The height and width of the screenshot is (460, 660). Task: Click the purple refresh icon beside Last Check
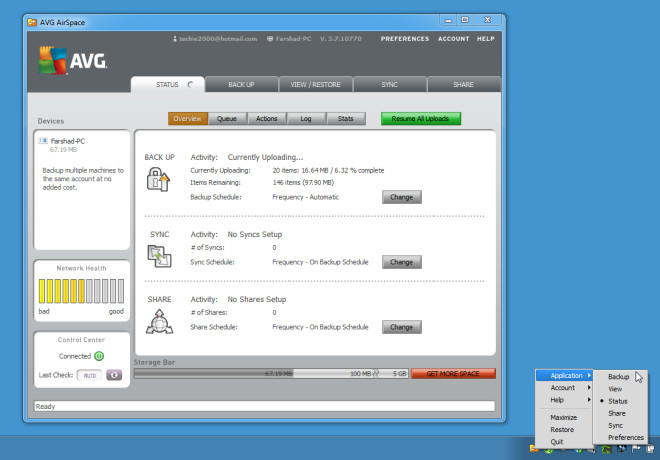pos(114,375)
